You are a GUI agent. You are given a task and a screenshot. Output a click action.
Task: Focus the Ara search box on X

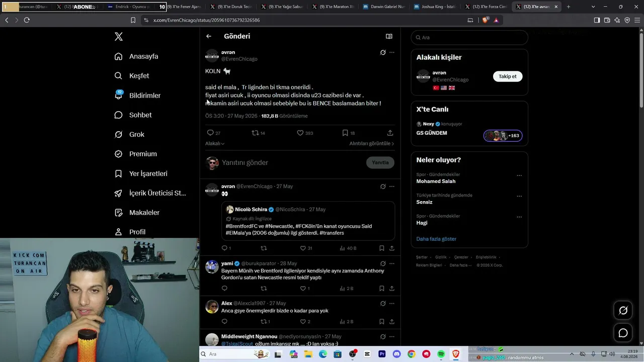[469, 38]
